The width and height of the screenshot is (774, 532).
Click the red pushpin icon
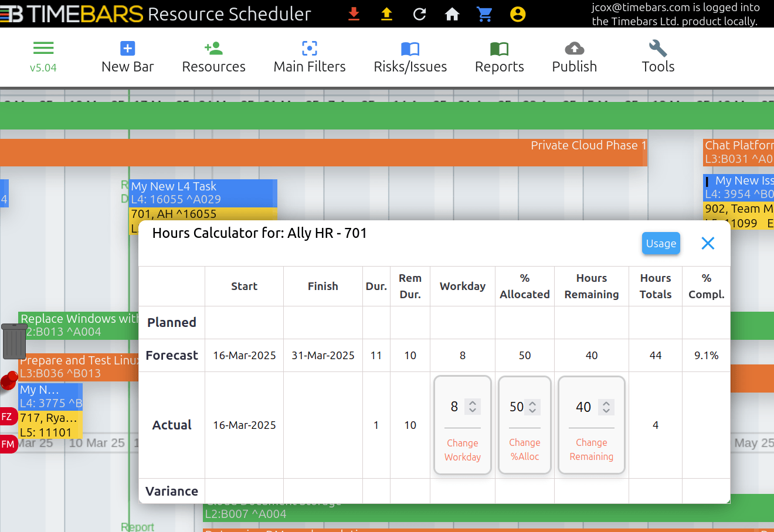point(9,381)
